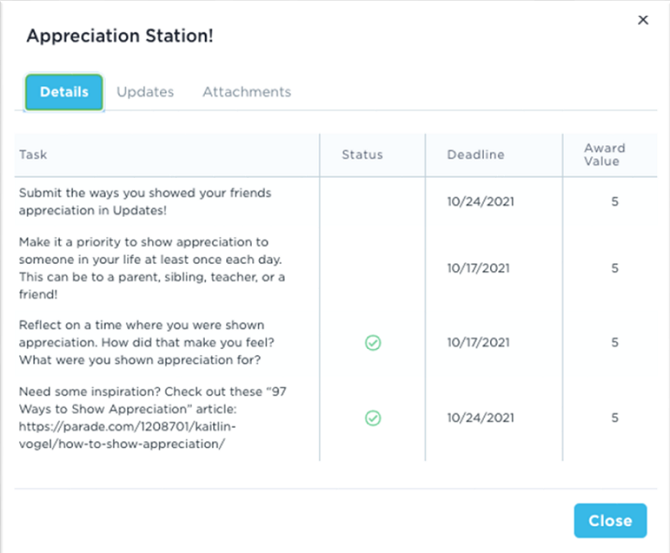Viewport: 670px width, 553px height.
Task: Select the Details tab
Action: pos(64,92)
